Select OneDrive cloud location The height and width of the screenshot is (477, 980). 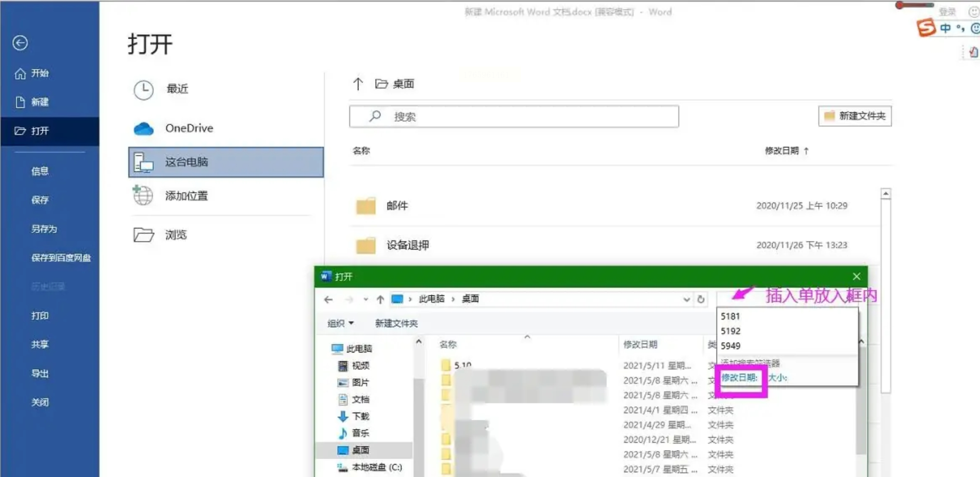coord(189,128)
